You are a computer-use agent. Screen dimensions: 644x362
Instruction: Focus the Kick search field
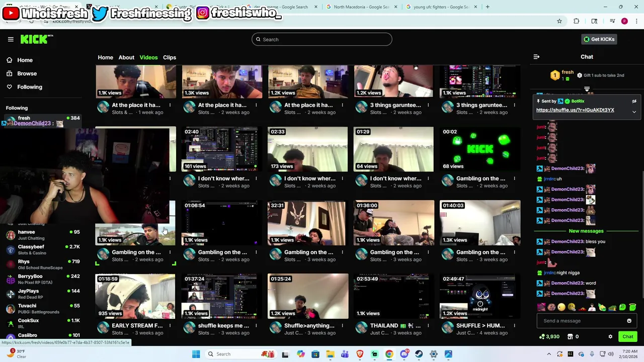322,39
